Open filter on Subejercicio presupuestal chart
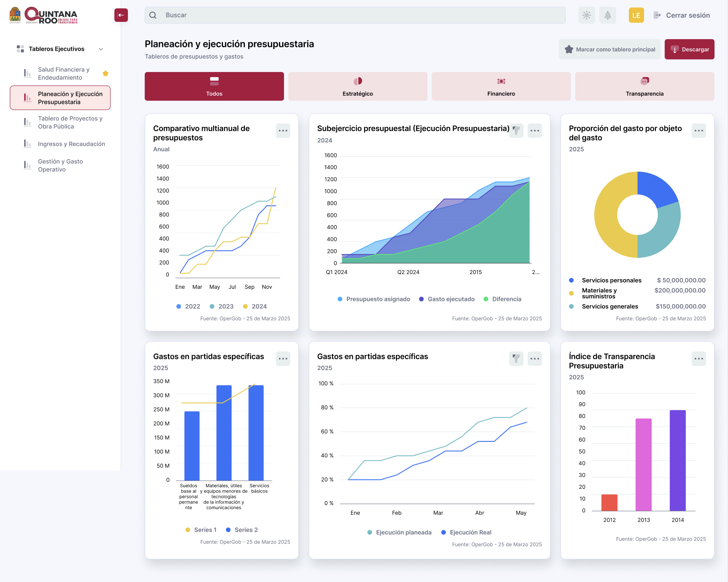Viewport: 728px width, 582px height. pos(516,131)
